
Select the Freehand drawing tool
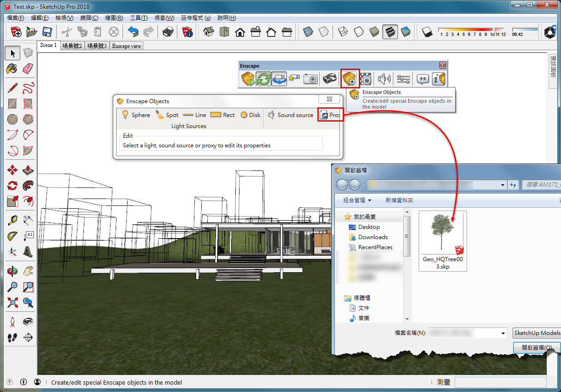28,88
